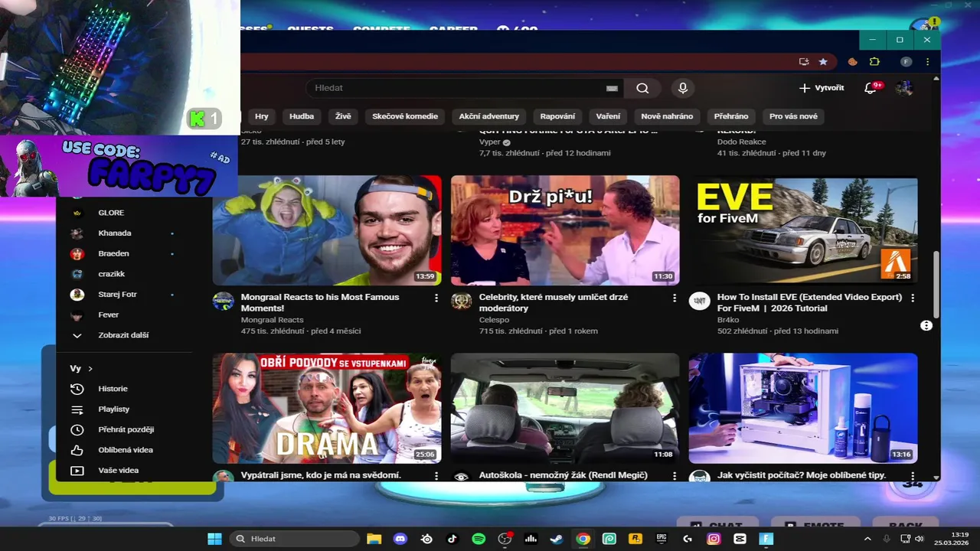Open Discord from the taskbar
This screenshot has height=551, width=980.
point(400,539)
